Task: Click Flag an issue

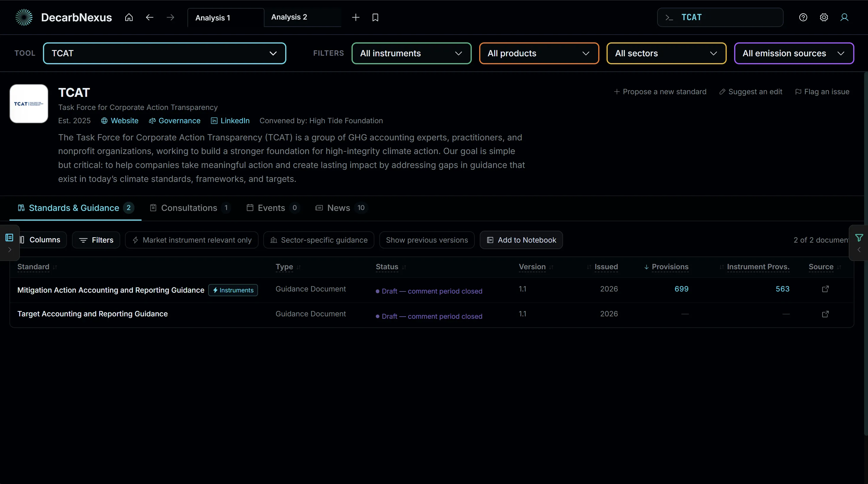Action: click(x=822, y=92)
